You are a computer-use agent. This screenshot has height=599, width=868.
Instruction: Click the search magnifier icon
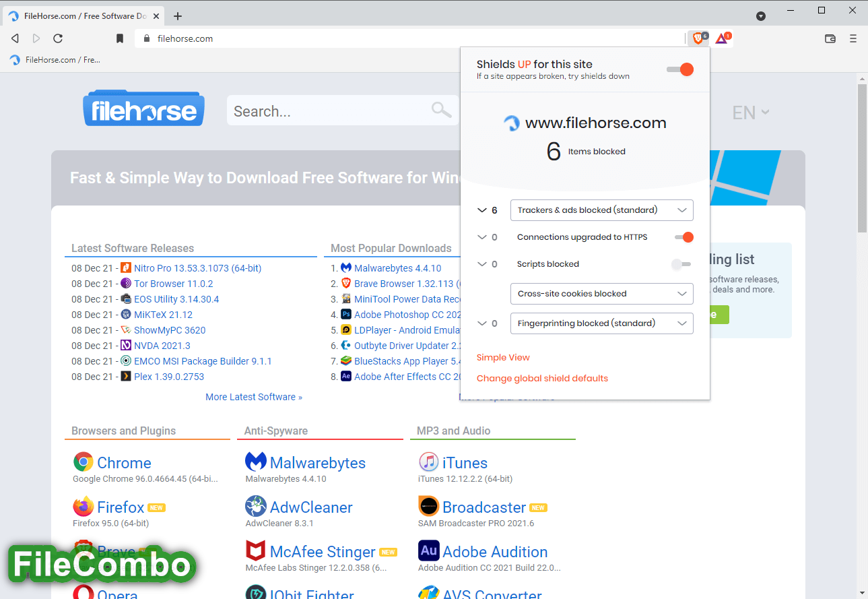pos(441,110)
